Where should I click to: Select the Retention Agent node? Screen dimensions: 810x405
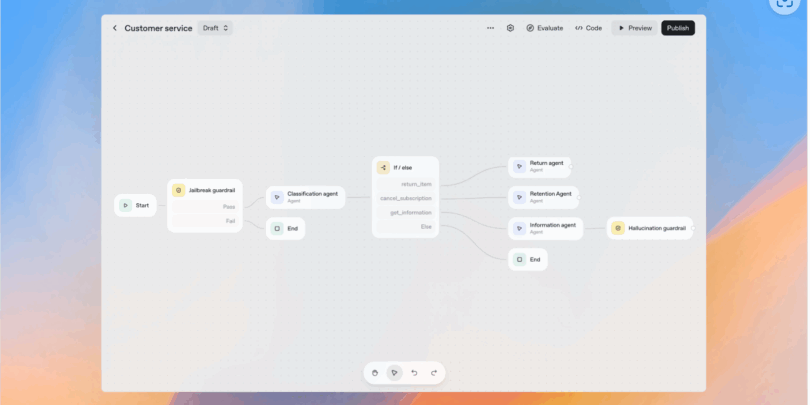pos(543,196)
